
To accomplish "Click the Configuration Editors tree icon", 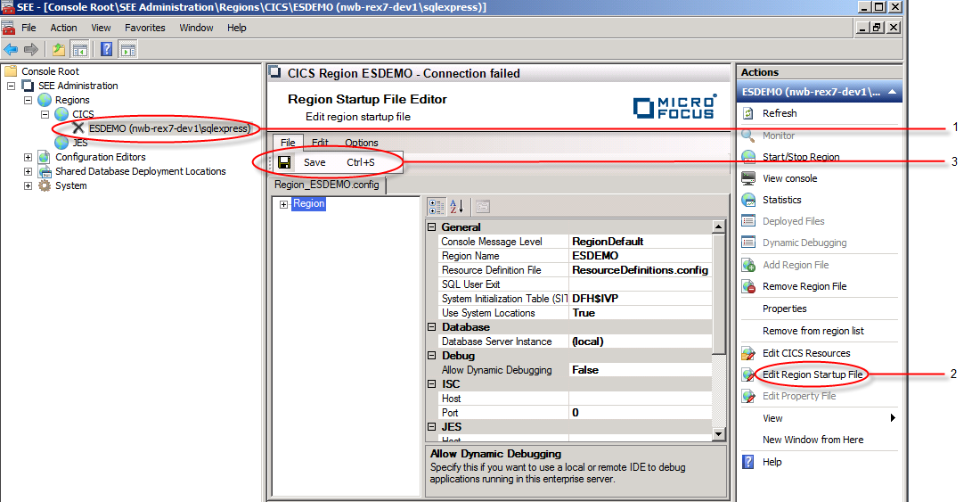I will tap(45, 157).
